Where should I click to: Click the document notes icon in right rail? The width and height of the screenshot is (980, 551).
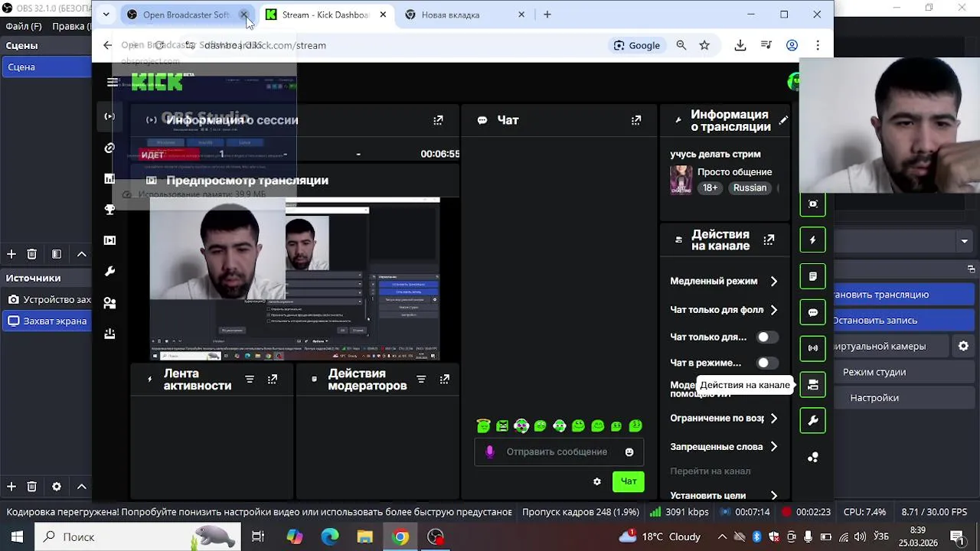tap(813, 276)
